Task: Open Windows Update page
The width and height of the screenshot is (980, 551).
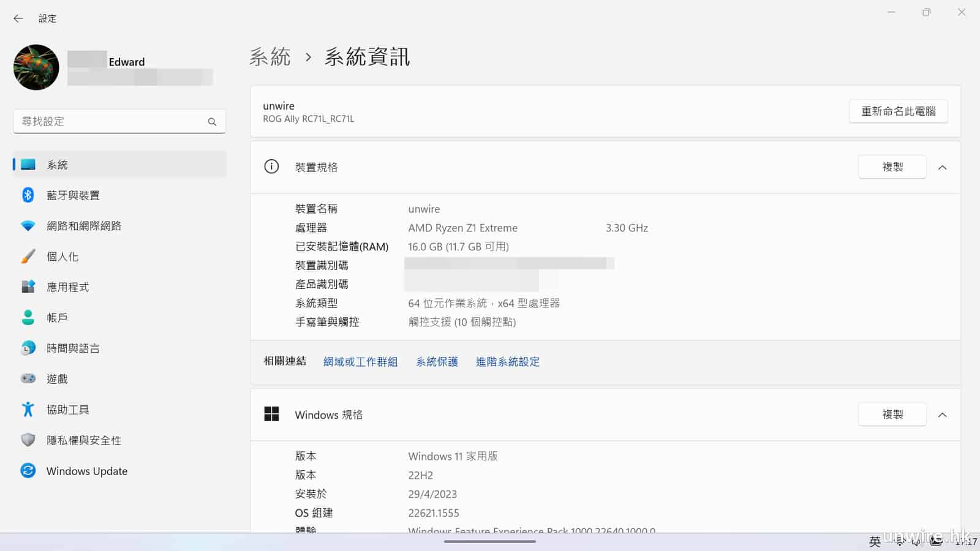Action: (86, 471)
